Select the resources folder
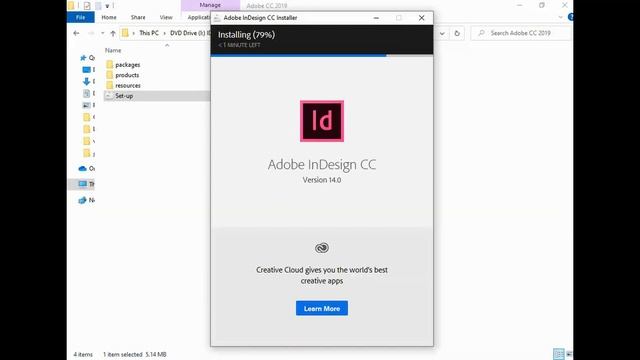Screen dimensions: 640x360 [x=128, y=85]
